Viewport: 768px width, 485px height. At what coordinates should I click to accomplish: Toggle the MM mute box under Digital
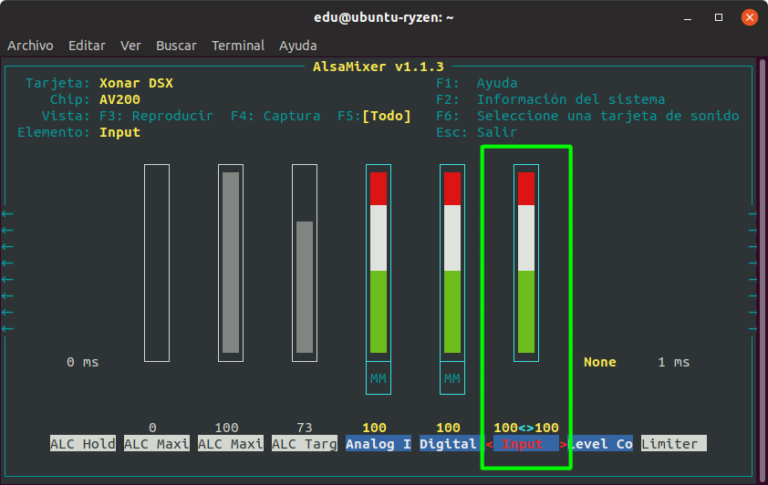click(452, 378)
